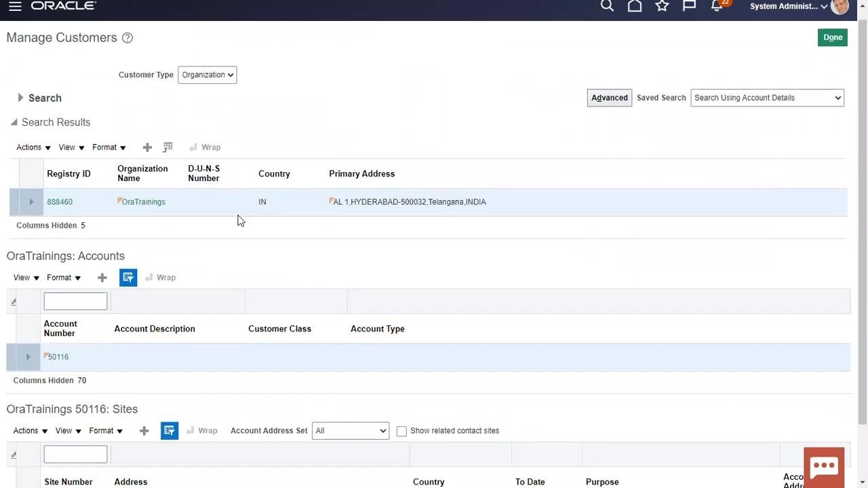Check Show related contact sites
Image resolution: width=868 pixels, height=488 pixels.
click(401, 431)
